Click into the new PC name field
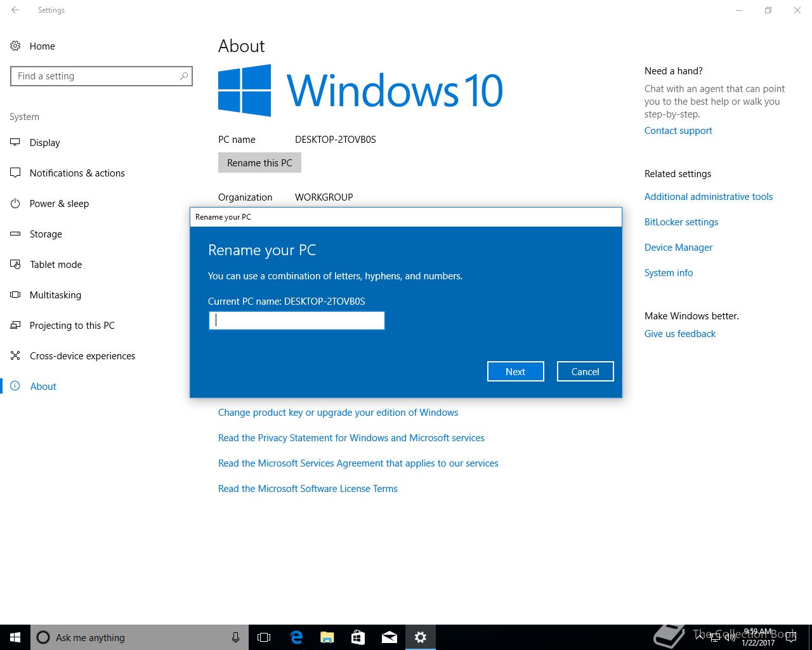Image resolution: width=812 pixels, height=650 pixels. click(296, 321)
